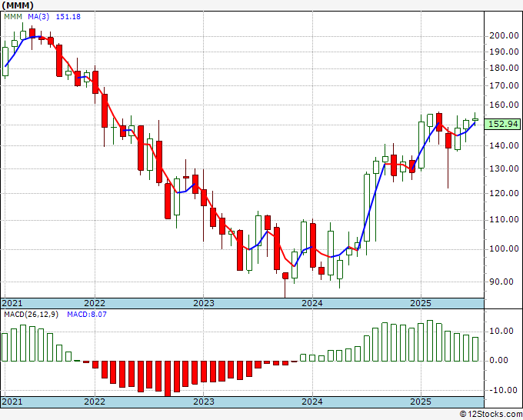523x420 pixels.
Task: Click the 130.00 price axis label
Action: [x=504, y=168]
